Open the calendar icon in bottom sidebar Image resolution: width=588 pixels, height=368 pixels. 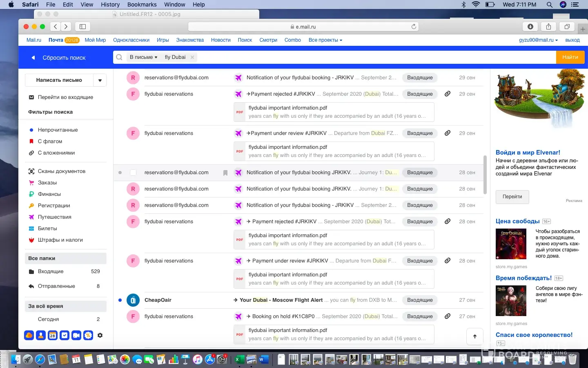coord(53,335)
